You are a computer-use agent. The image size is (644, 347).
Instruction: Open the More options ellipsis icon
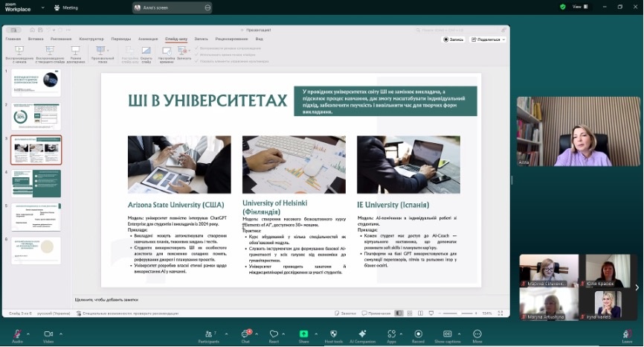pyautogui.click(x=477, y=334)
